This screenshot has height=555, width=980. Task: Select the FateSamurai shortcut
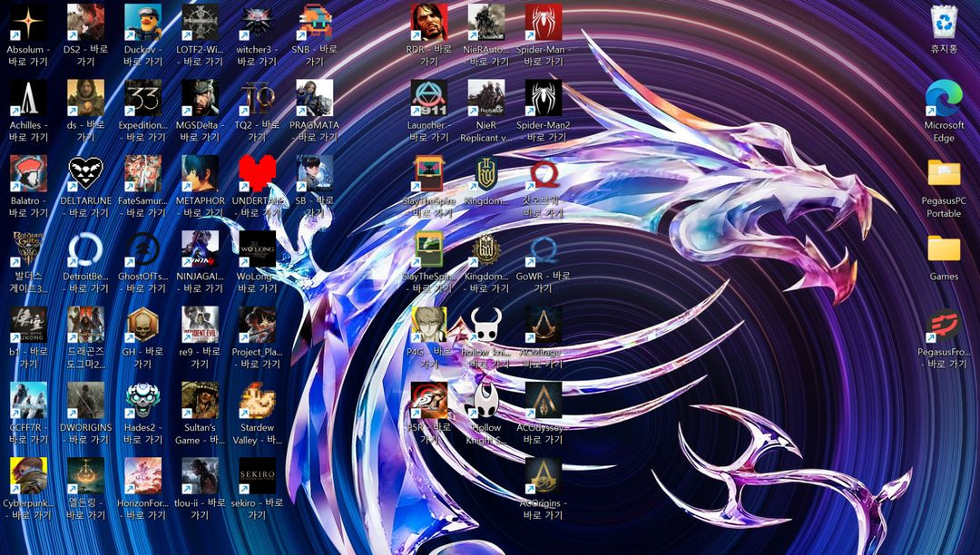click(x=142, y=173)
